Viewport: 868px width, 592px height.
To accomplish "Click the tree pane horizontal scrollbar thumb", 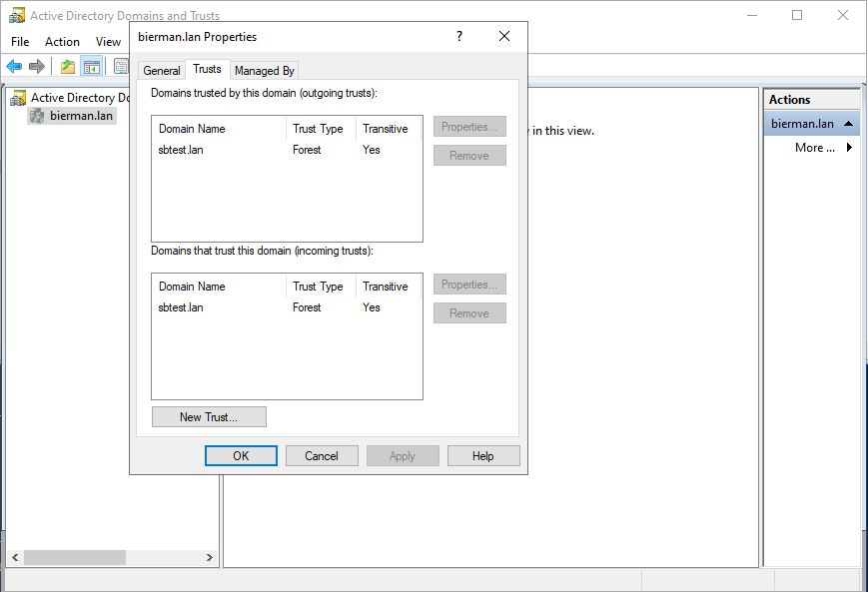I will click(x=75, y=558).
